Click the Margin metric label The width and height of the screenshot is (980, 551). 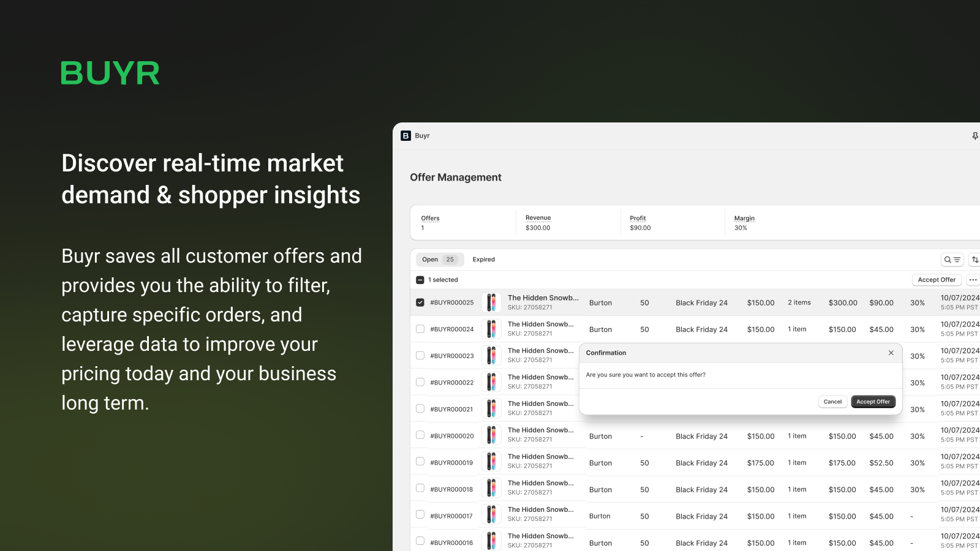(744, 218)
